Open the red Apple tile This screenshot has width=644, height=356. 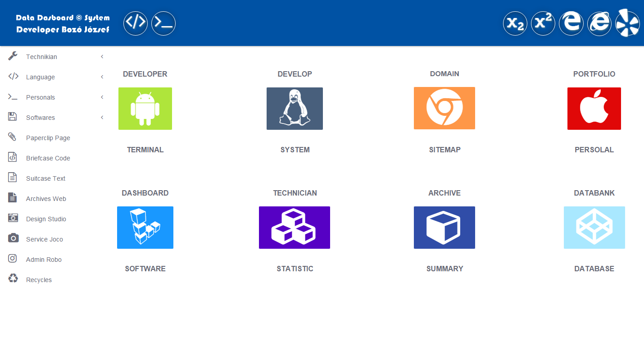[594, 109]
